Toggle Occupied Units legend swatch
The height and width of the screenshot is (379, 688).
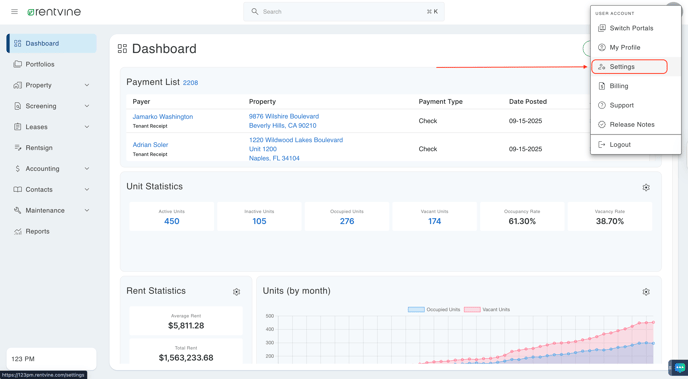point(416,309)
